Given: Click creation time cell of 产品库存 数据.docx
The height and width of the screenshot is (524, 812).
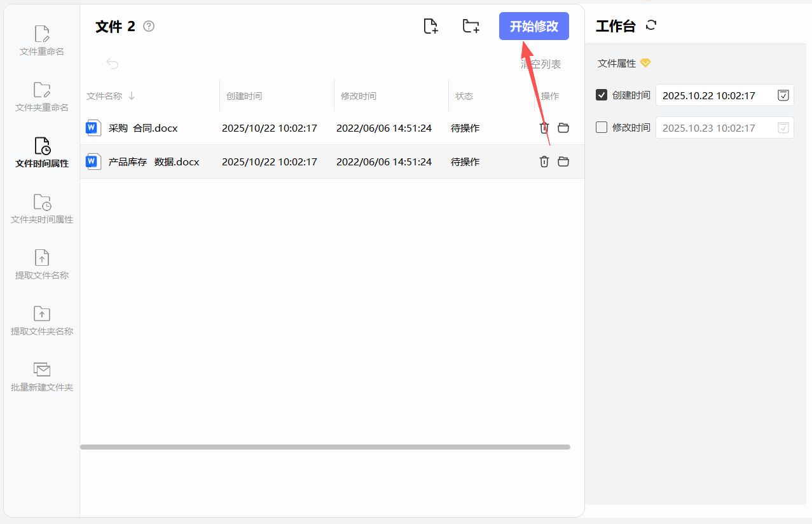Looking at the screenshot, I should coord(270,162).
